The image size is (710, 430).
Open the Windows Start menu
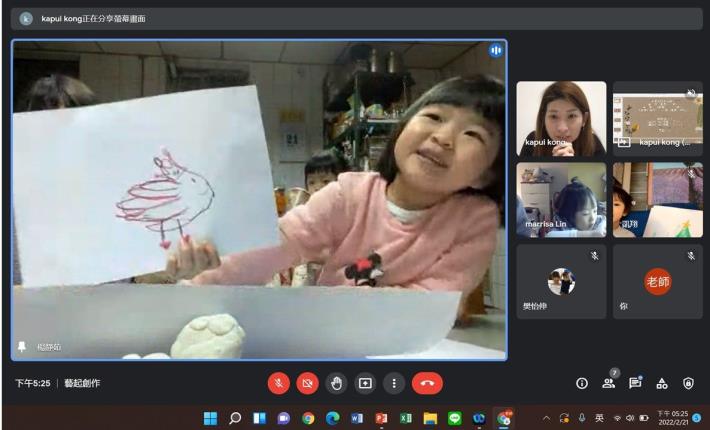click(x=211, y=418)
